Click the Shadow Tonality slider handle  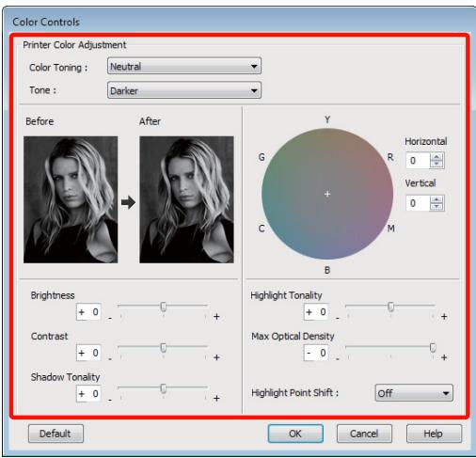163,388
